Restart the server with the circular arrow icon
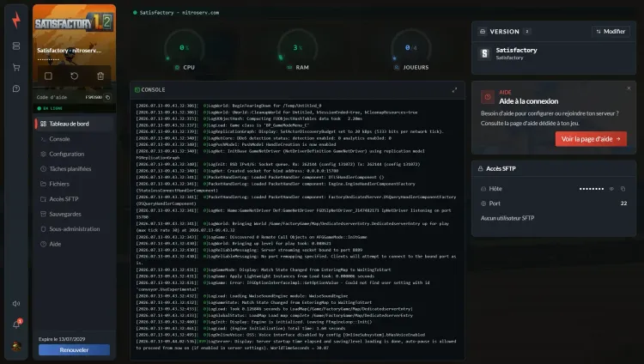644x364 pixels. click(x=75, y=76)
